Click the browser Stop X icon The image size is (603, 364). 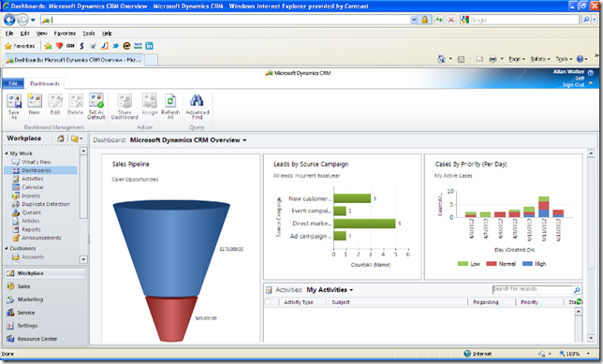pos(451,20)
